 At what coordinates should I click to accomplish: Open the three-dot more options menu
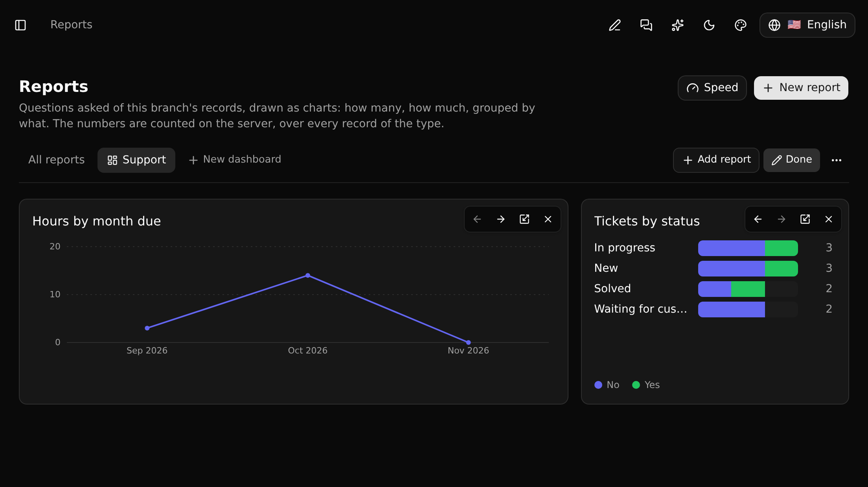837,160
